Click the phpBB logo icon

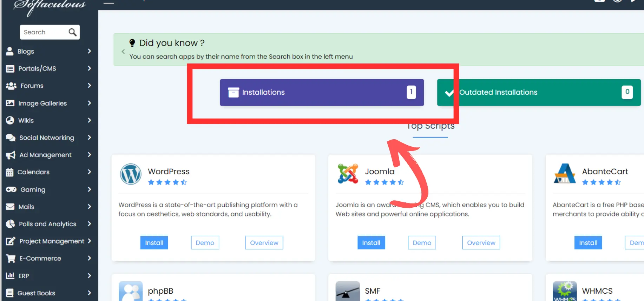(x=131, y=291)
